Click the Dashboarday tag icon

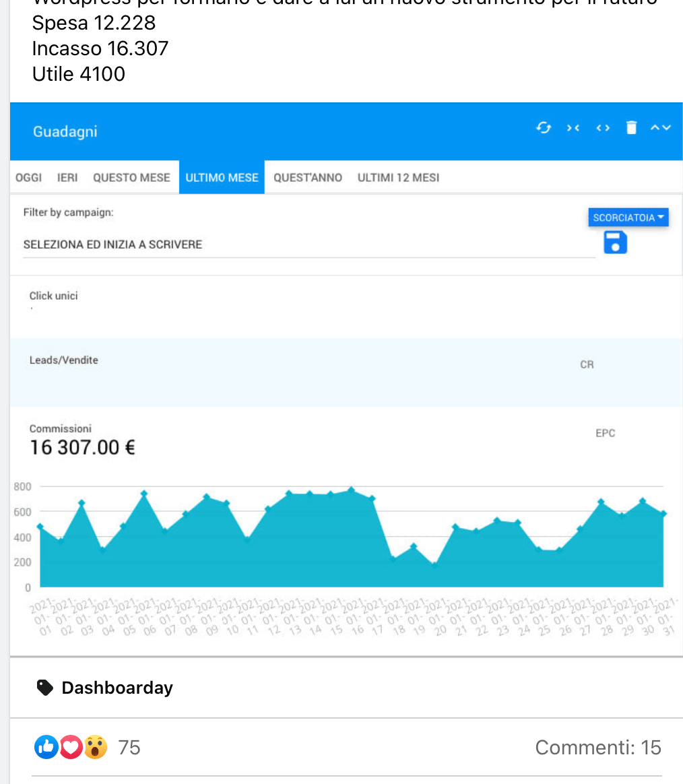[x=45, y=688]
